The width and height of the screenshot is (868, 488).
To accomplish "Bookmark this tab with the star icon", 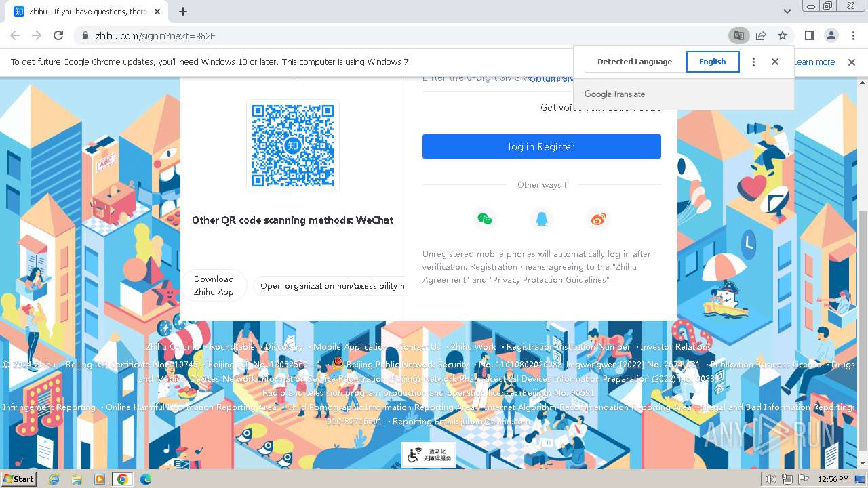I will 783,35.
